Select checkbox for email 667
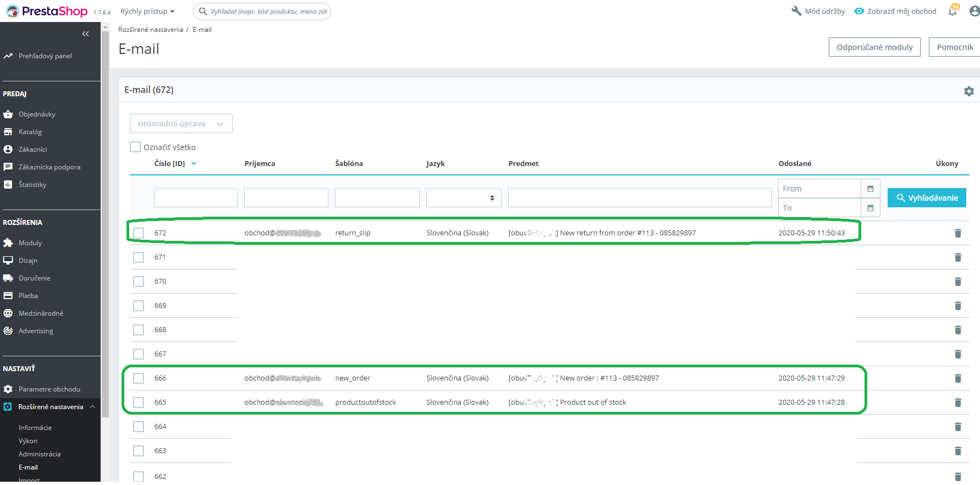Viewport: 980px width, 485px height. pos(139,354)
